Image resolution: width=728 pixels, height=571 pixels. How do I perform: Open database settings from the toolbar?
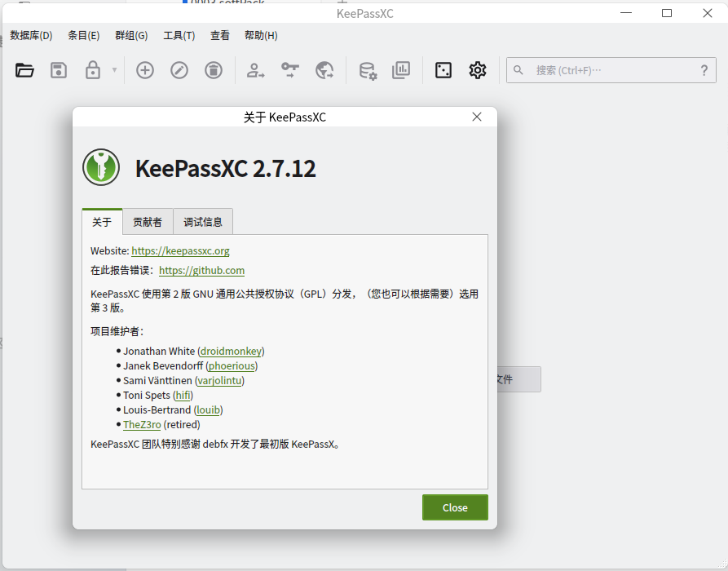[368, 71]
